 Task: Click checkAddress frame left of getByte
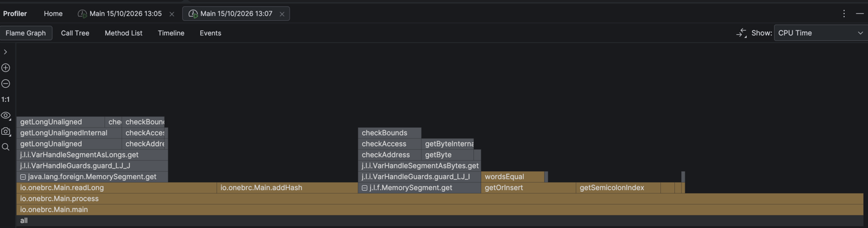(389, 155)
